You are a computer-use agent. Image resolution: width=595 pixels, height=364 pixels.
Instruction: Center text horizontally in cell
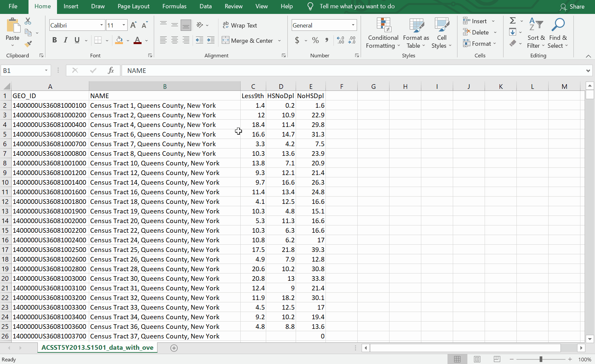coord(175,40)
